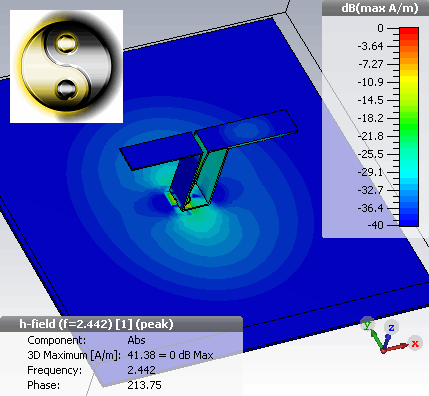Image resolution: width=429 pixels, height=396 pixels.
Task: Click the green Y axis label
Action: coord(367,324)
